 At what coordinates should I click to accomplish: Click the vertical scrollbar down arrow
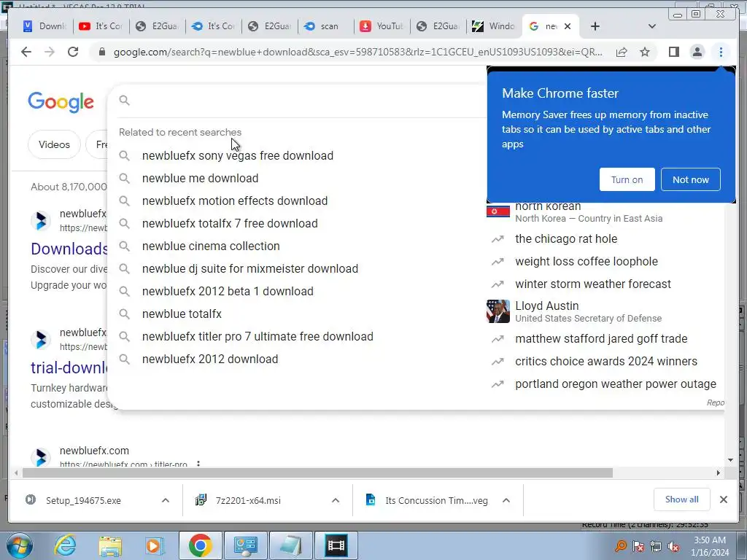pyautogui.click(x=730, y=460)
